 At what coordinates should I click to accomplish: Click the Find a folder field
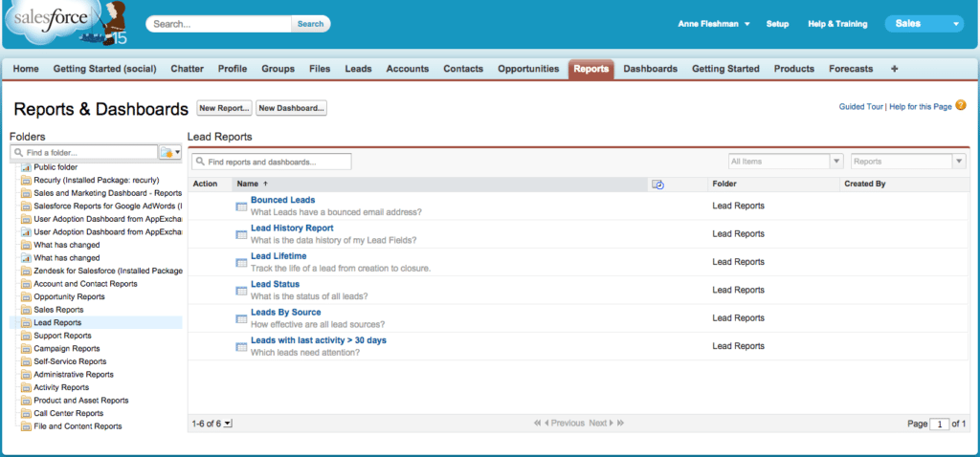84,152
